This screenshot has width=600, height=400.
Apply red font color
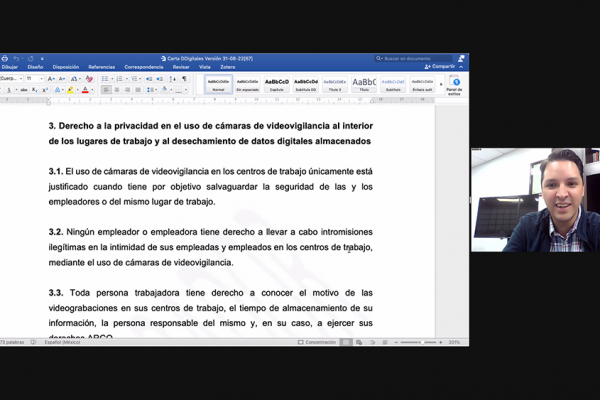point(85,90)
